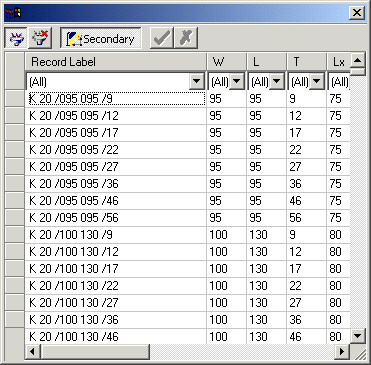Click the Lx column (All) filter
The height and width of the screenshot is (365, 371).
(339, 81)
